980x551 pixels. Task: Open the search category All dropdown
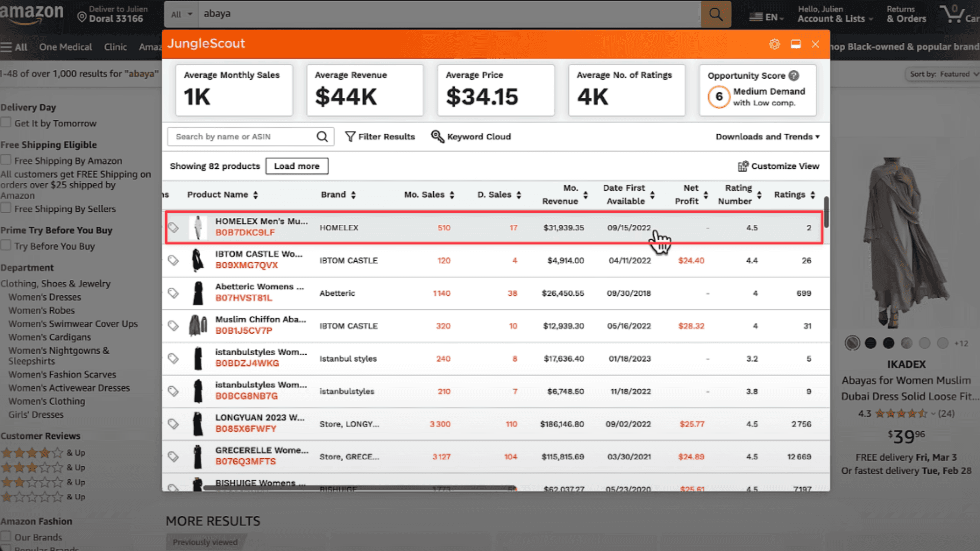(x=181, y=14)
